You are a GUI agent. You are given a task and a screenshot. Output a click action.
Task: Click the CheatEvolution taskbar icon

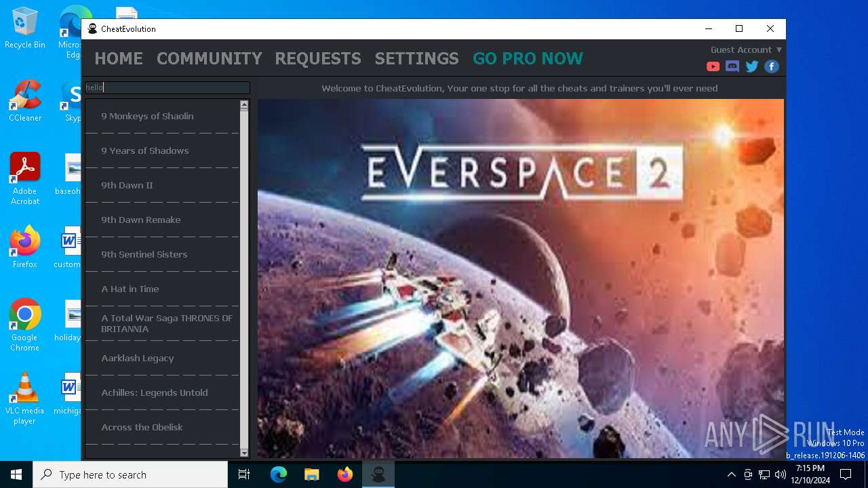[x=378, y=474]
